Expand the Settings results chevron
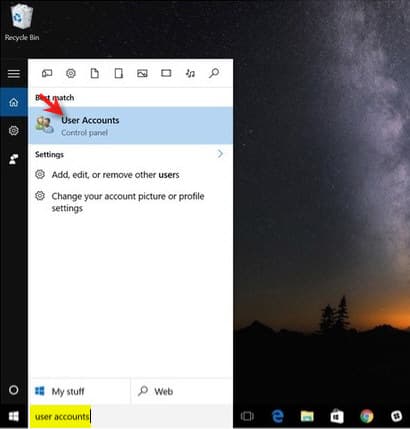The height and width of the screenshot is (429, 410). pyautogui.click(x=220, y=154)
